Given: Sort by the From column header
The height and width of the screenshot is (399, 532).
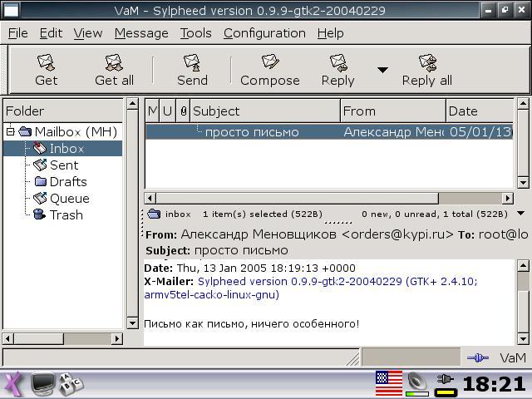Looking at the screenshot, I should pos(393,111).
